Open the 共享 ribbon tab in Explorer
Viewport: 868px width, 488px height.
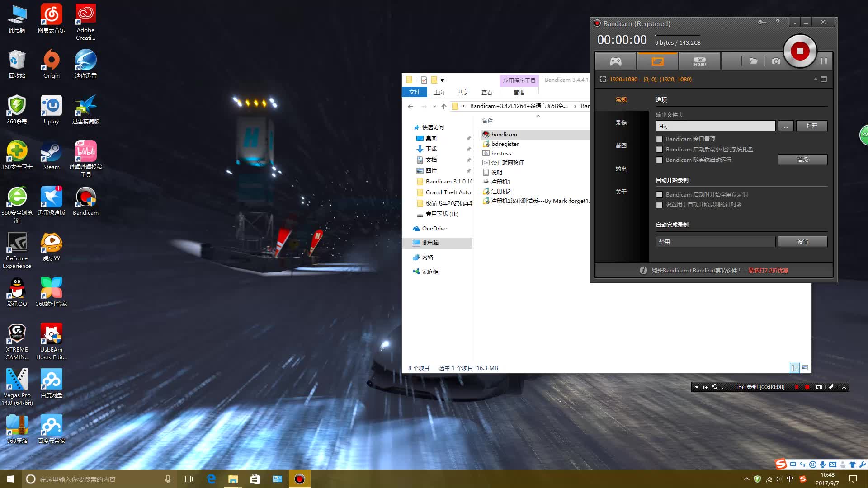[x=462, y=92]
